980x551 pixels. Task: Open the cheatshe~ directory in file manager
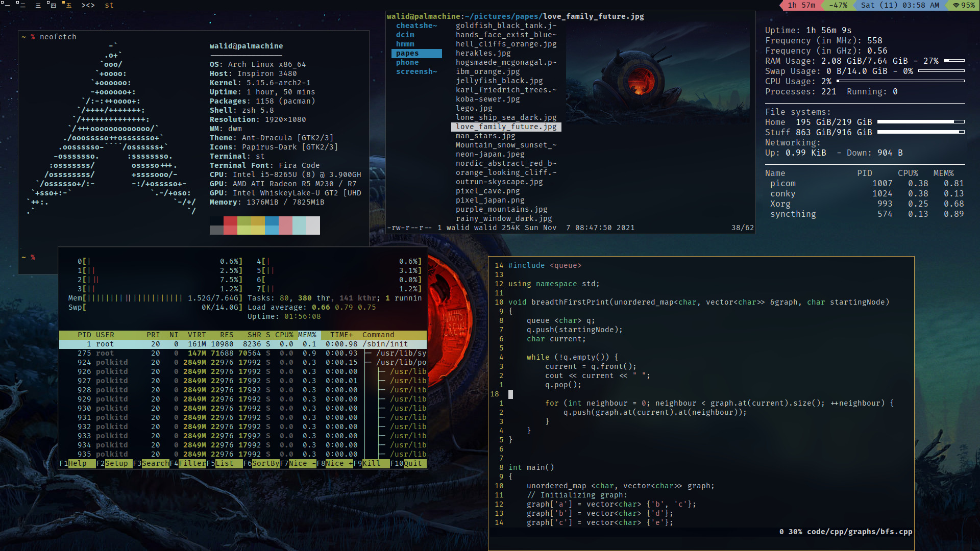416,26
